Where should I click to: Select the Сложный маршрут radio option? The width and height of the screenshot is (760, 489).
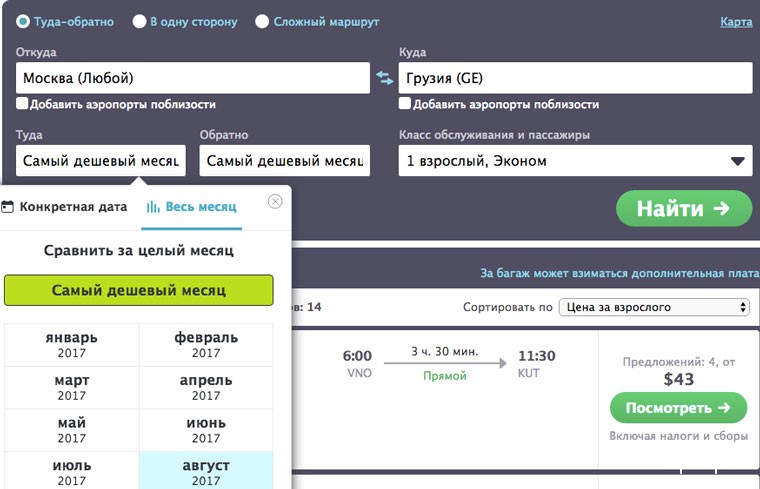pos(262,21)
